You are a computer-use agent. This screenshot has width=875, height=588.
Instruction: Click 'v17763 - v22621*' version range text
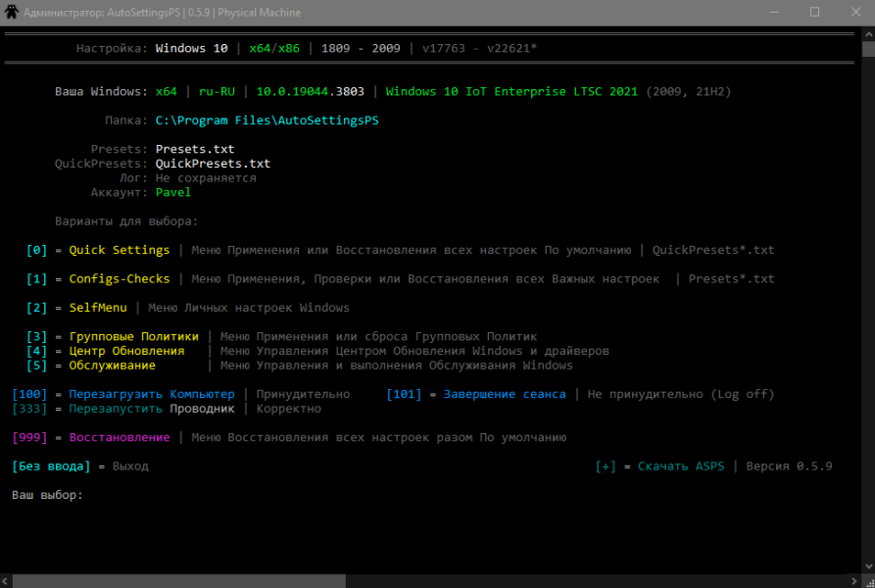pos(479,49)
